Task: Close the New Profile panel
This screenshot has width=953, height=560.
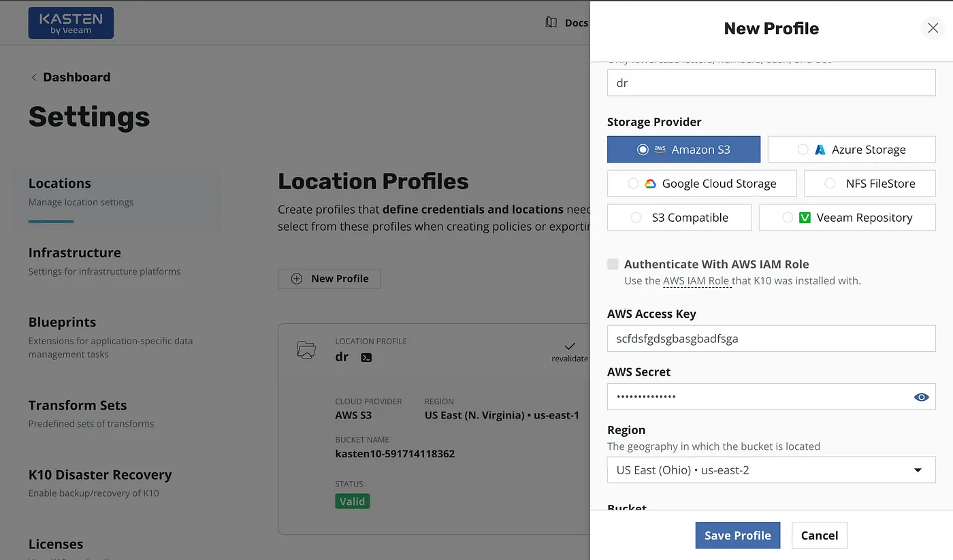Action: pos(932,28)
